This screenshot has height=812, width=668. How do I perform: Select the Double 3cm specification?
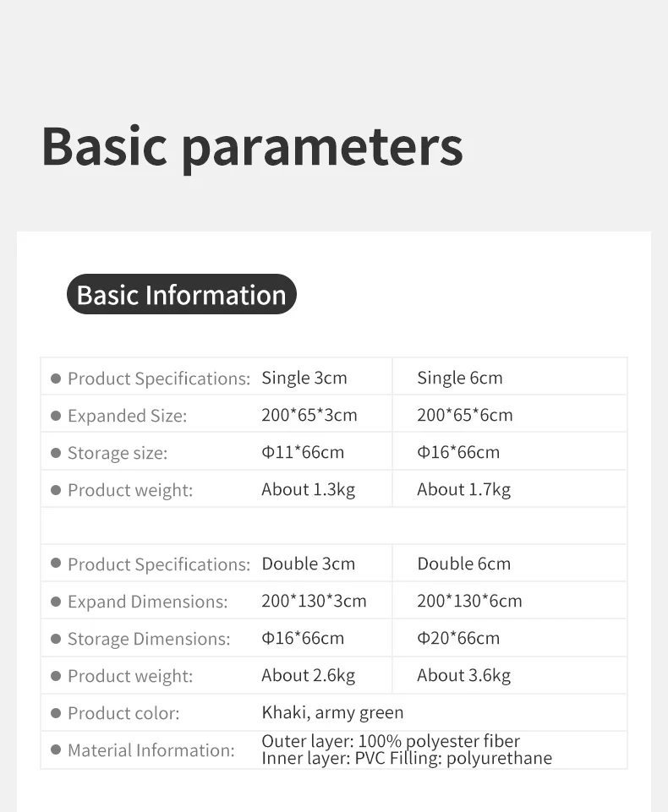tap(309, 564)
